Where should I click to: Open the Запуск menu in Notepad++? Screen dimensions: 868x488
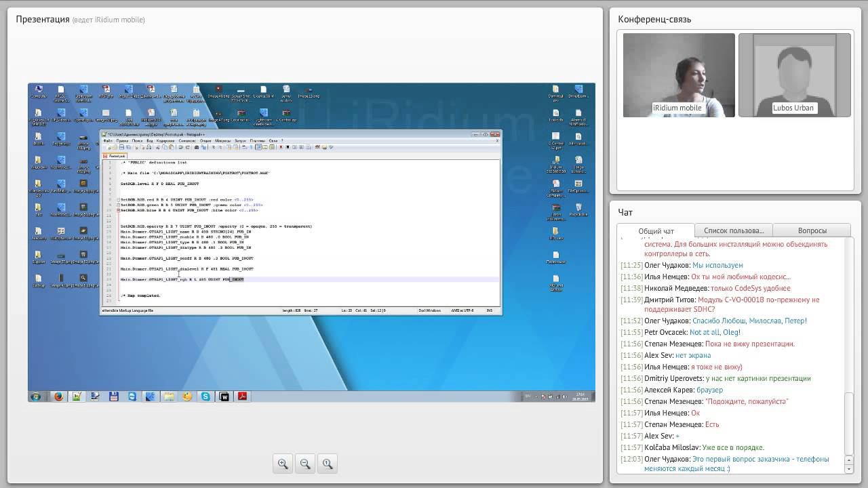coord(240,141)
